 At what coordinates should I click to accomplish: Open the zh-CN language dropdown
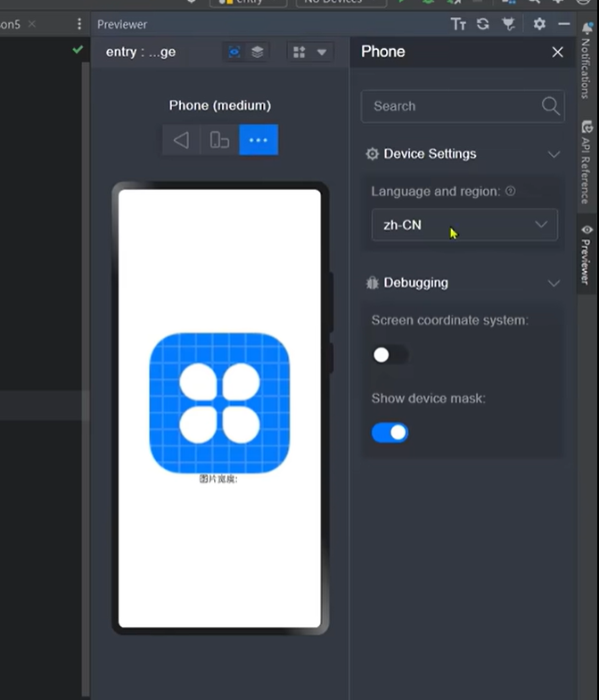tap(464, 225)
